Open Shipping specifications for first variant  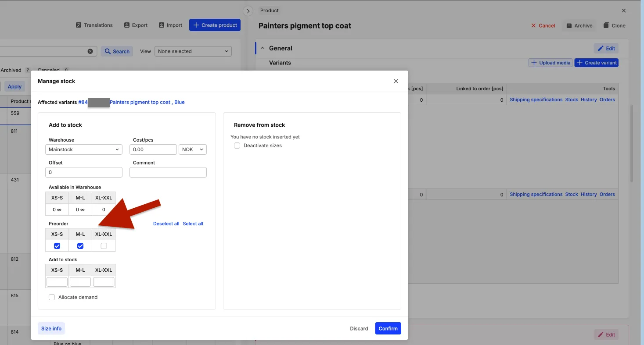coord(536,100)
